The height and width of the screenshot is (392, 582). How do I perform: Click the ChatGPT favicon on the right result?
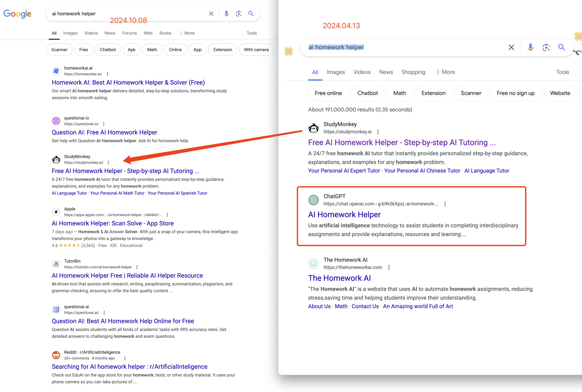click(313, 200)
